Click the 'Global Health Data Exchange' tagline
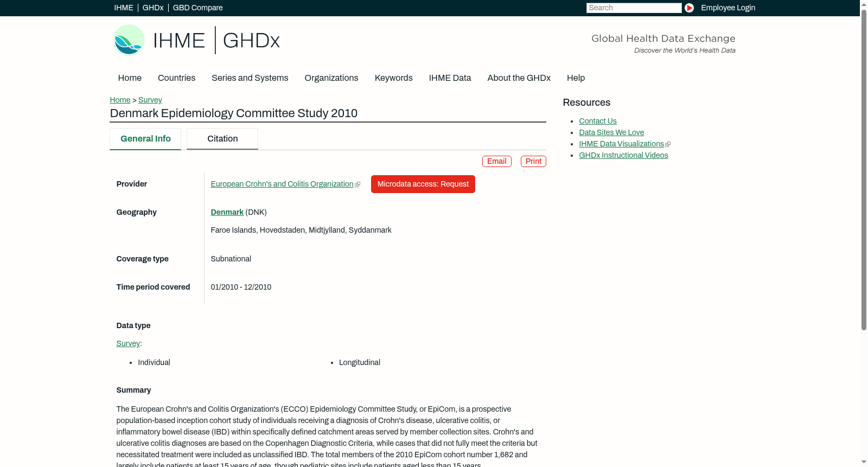This screenshot has width=868, height=467. click(x=663, y=39)
